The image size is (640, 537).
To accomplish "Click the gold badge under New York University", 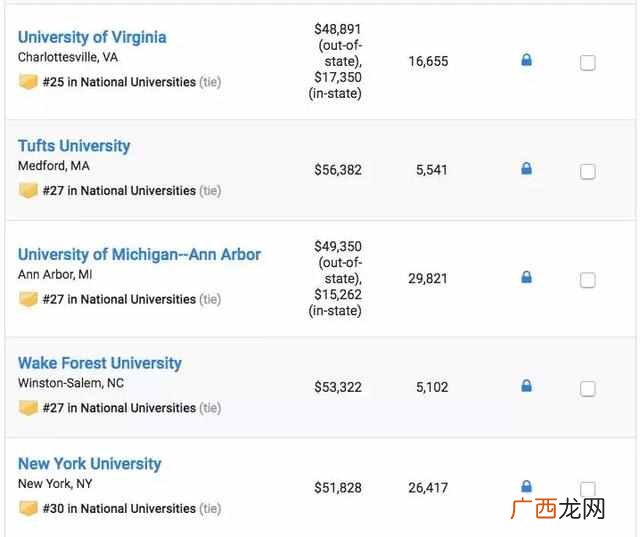I will pos(28,508).
